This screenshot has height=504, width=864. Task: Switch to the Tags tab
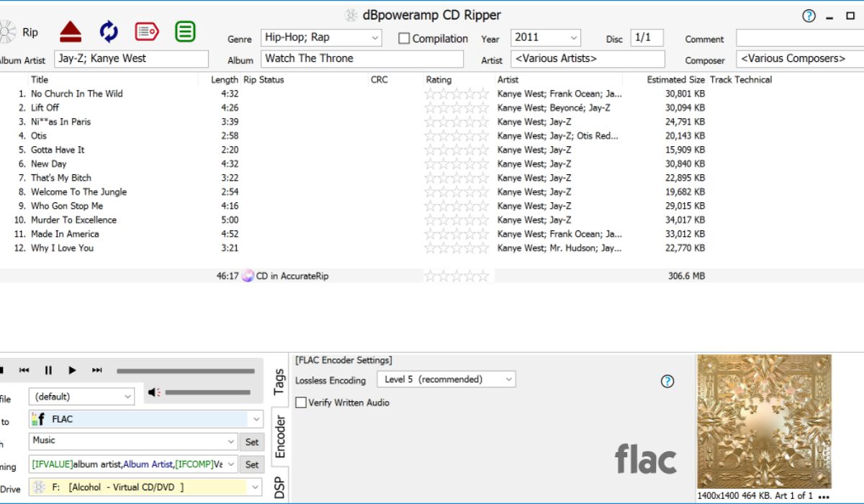(x=279, y=382)
